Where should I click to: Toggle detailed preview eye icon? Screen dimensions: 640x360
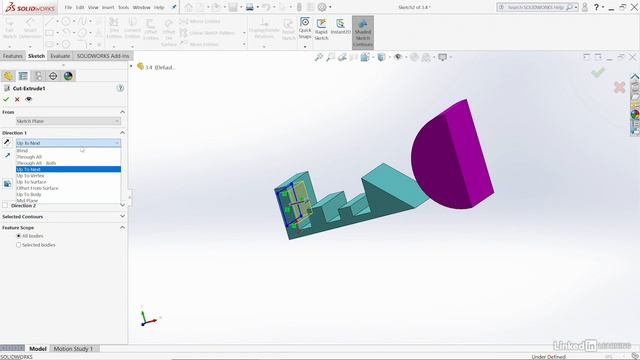coord(29,99)
